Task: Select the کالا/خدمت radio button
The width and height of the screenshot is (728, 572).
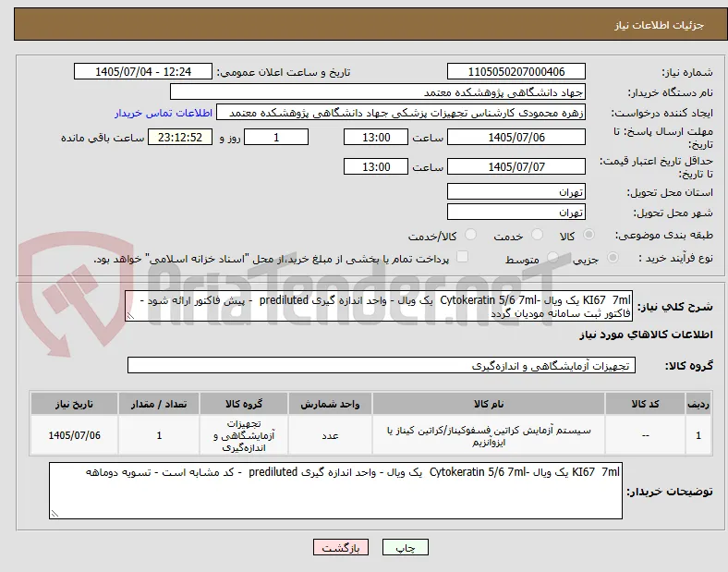Action: (470, 235)
